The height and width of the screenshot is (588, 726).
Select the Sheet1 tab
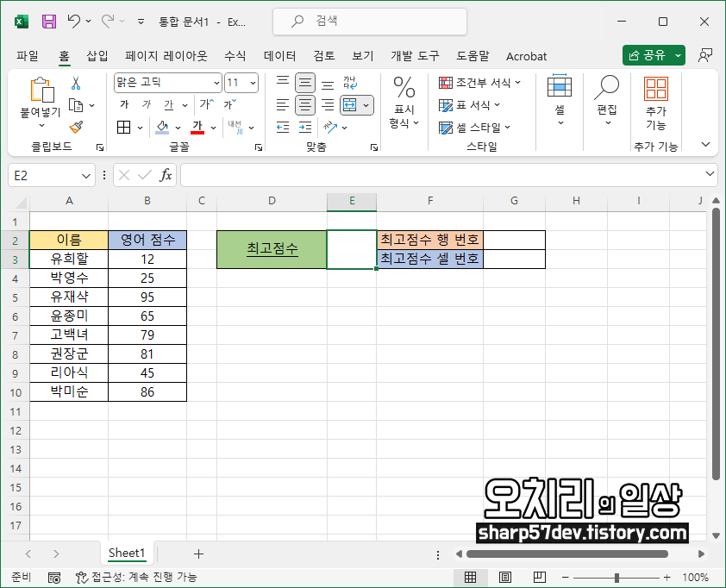pyautogui.click(x=127, y=553)
